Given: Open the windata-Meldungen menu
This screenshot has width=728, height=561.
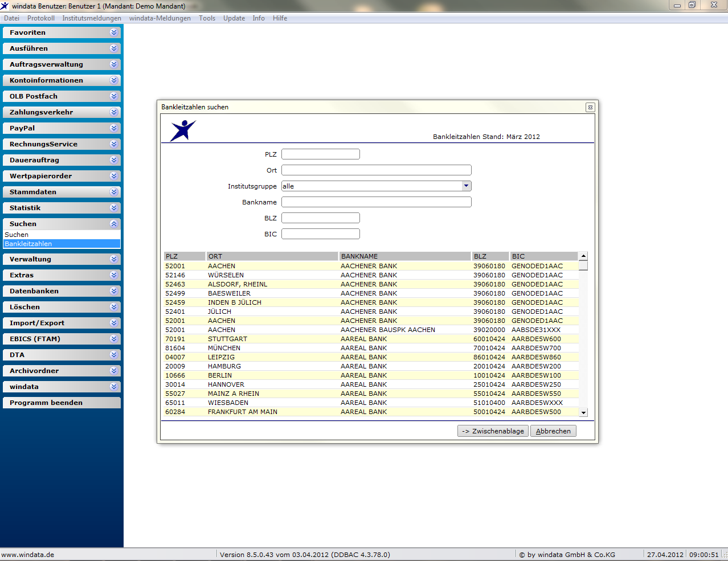Looking at the screenshot, I should pyautogui.click(x=160, y=18).
